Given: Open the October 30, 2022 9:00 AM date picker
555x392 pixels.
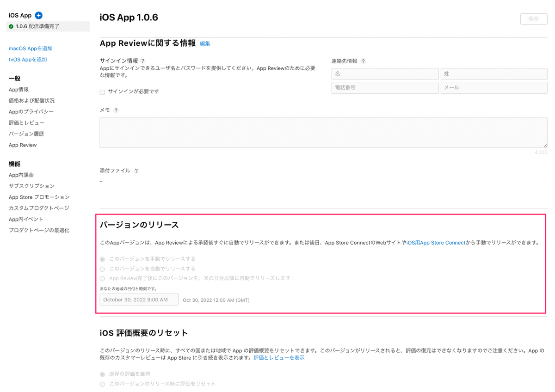Looking at the screenshot, I should [139, 300].
